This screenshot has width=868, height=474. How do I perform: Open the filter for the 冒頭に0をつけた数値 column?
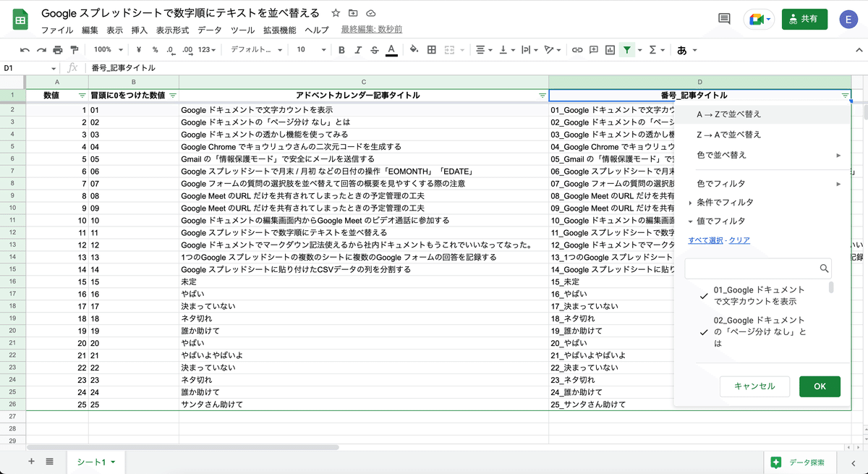pos(173,96)
